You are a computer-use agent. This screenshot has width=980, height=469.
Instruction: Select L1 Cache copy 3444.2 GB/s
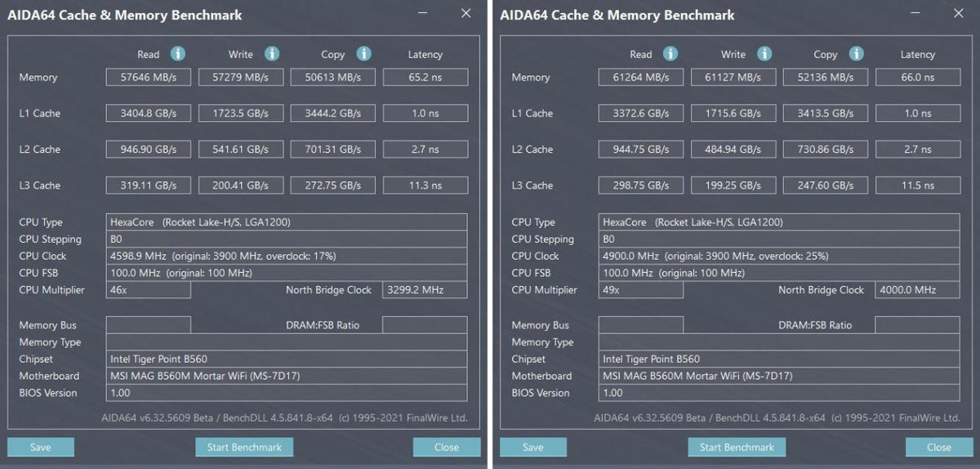pyautogui.click(x=333, y=113)
